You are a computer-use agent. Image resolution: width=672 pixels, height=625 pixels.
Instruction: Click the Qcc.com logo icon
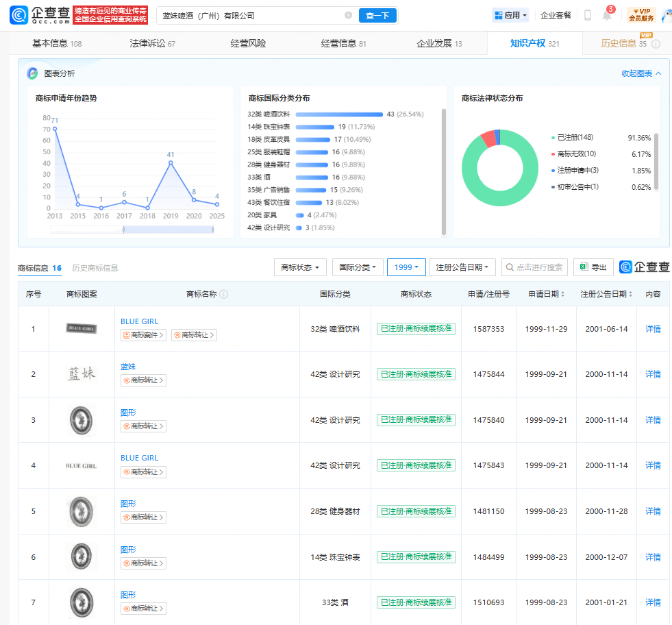[19, 16]
